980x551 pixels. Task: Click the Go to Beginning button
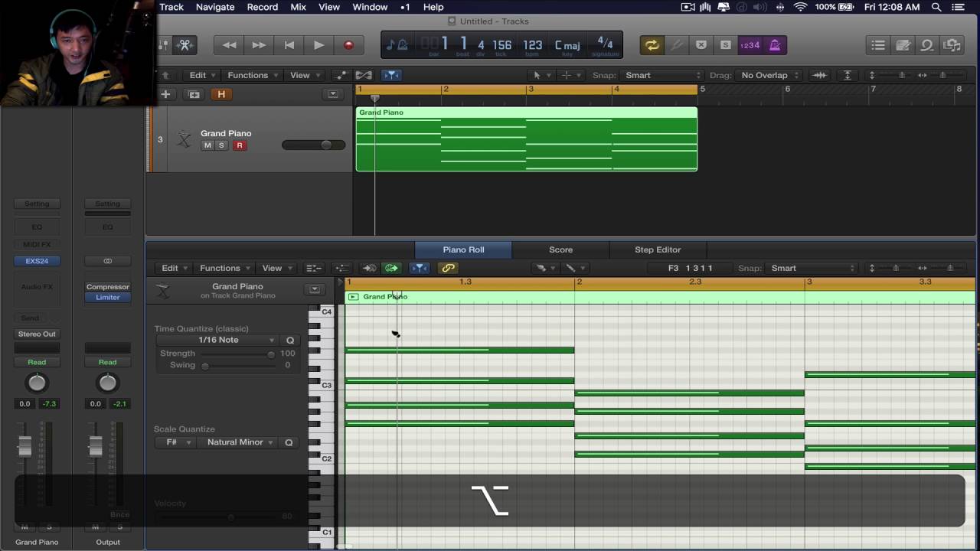click(289, 45)
